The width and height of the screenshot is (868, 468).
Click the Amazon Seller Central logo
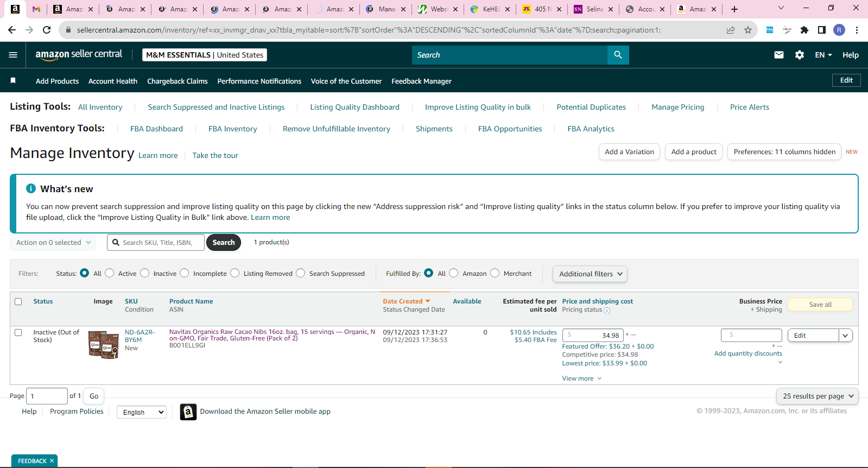pos(79,54)
